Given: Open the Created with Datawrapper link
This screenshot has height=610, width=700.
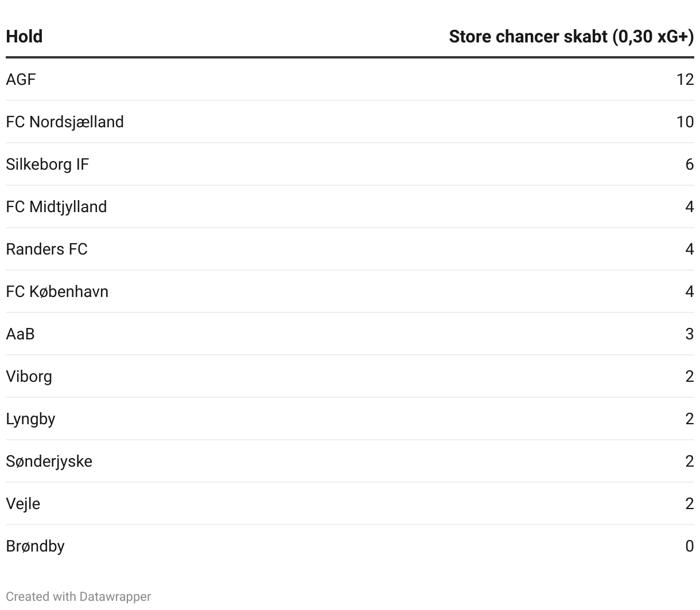Looking at the screenshot, I should pyautogui.click(x=79, y=597).
